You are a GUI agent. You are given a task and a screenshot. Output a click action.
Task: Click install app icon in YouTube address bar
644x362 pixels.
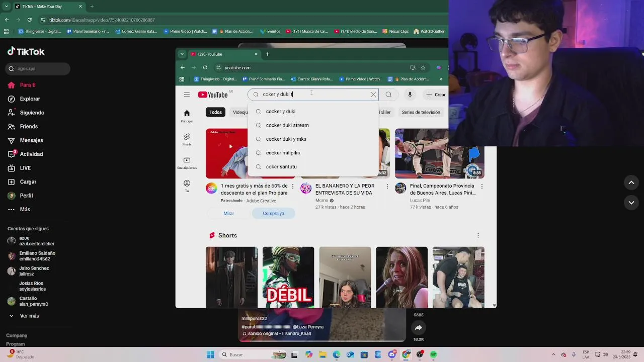(413, 67)
